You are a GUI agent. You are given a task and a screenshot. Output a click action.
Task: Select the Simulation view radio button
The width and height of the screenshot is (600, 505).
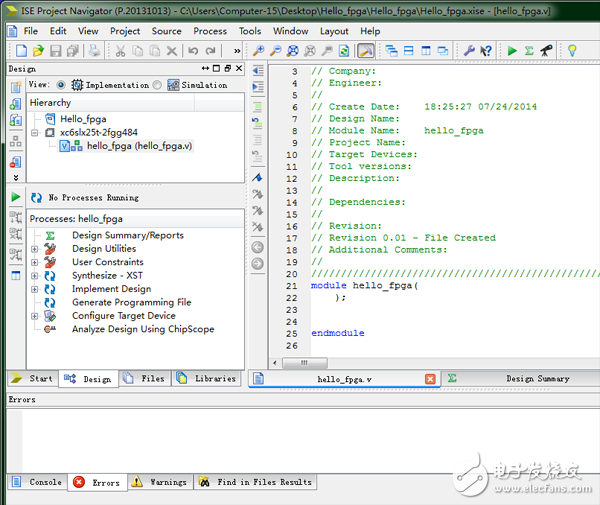(x=157, y=85)
